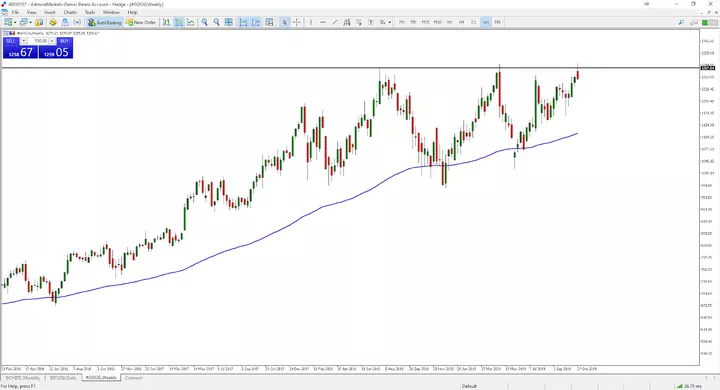Switch to line chart mode
Image resolution: width=720 pixels, height=390 pixels.
[191, 22]
